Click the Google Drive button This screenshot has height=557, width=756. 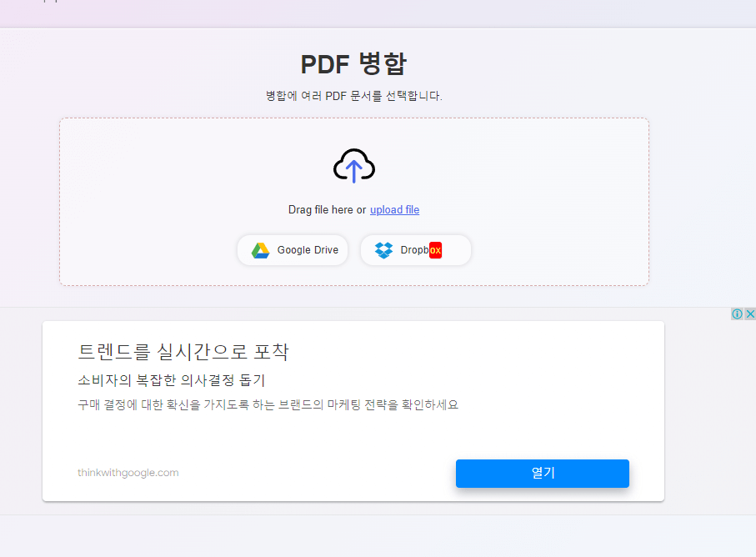click(292, 249)
